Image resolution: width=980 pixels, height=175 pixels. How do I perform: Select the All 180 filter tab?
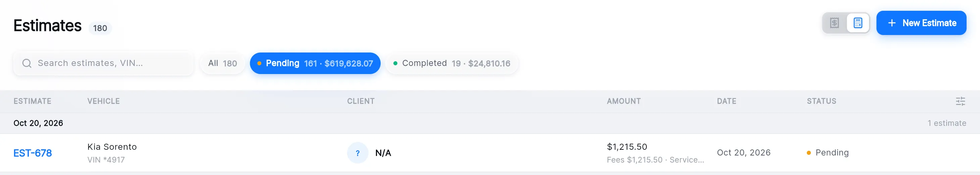point(223,63)
